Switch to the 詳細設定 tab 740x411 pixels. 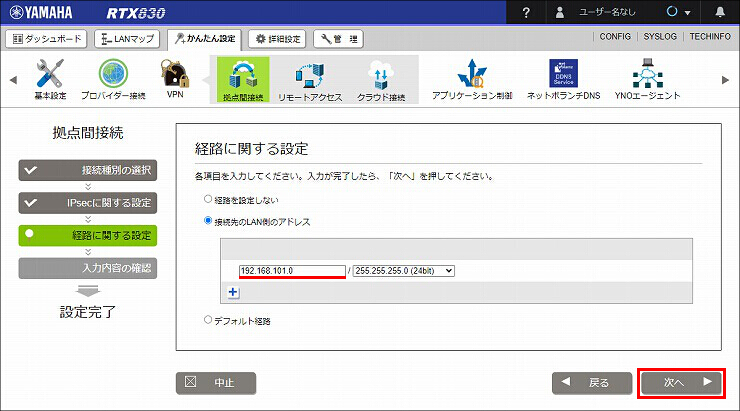coord(277,39)
